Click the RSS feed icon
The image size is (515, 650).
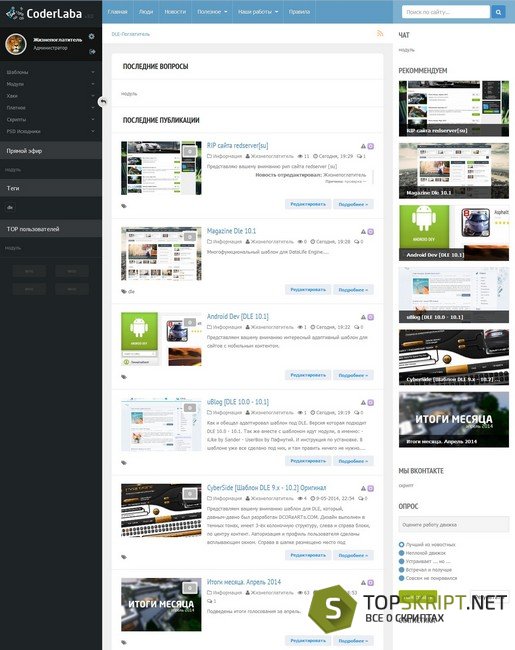tap(380, 34)
